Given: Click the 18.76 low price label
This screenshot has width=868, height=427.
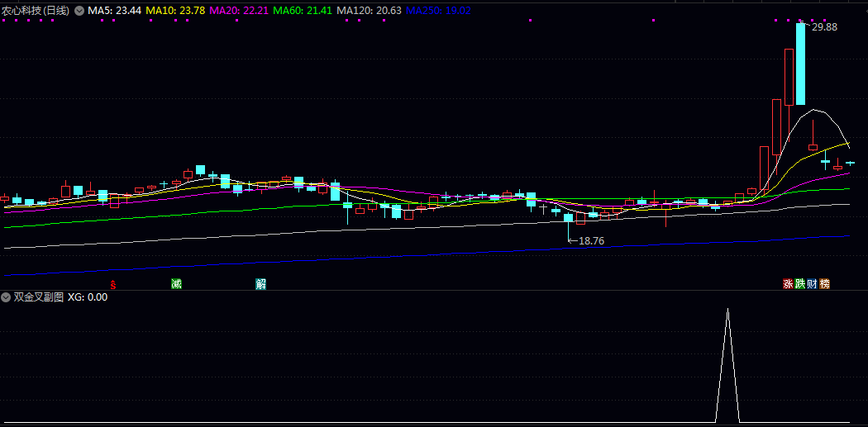Looking at the screenshot, I should (591, 241).
